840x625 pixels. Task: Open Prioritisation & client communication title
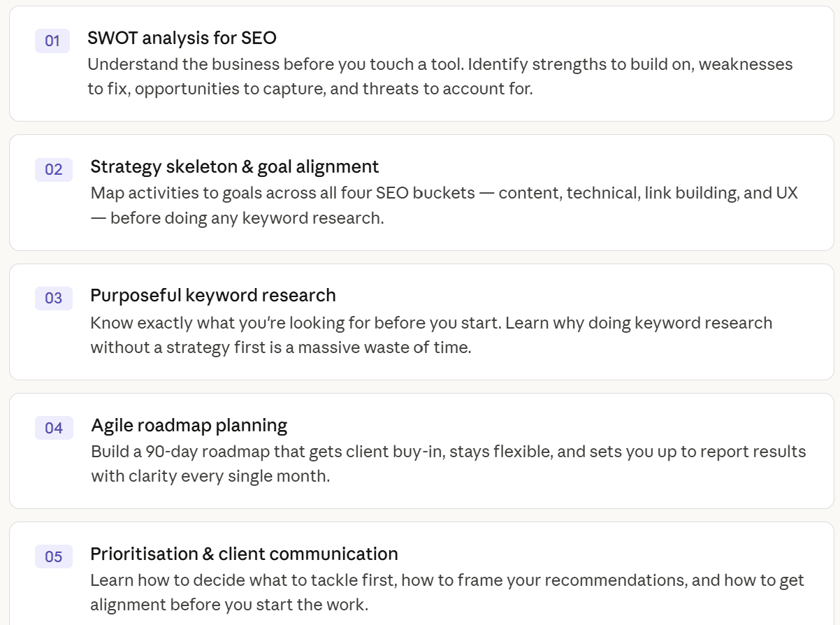245,554
